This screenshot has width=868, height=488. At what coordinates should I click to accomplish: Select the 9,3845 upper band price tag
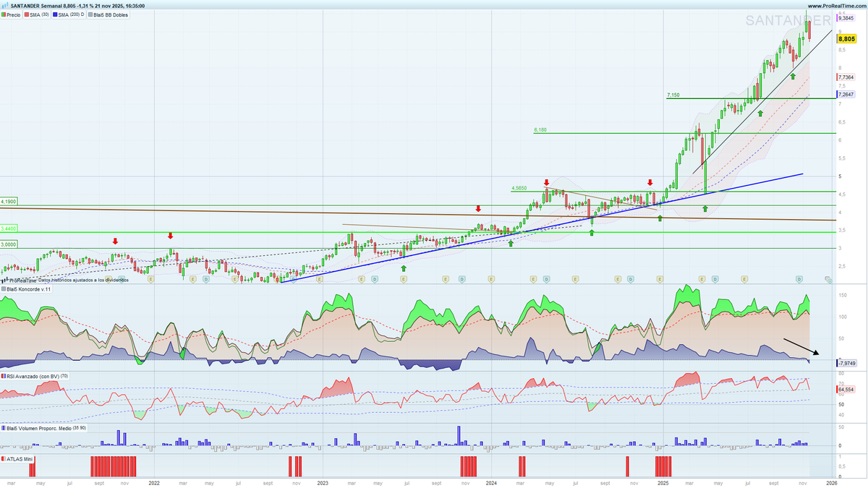coord(846,20)
